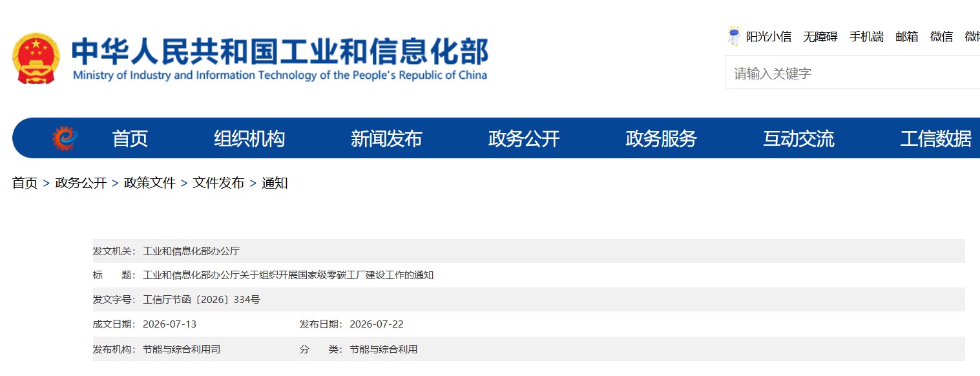Open the 无障碍 accessibility mode
The width and height of the screenshot is (980, 376).
click(x=820, y=37)
